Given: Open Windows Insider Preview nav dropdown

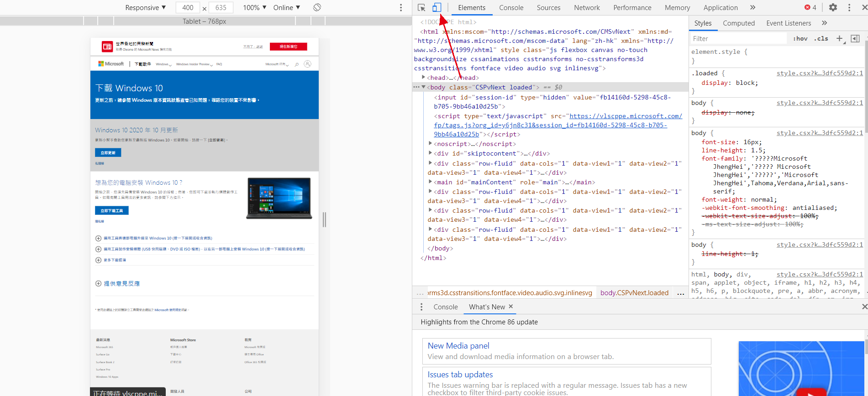Looking at the screenshot, I should click(194, 64).
